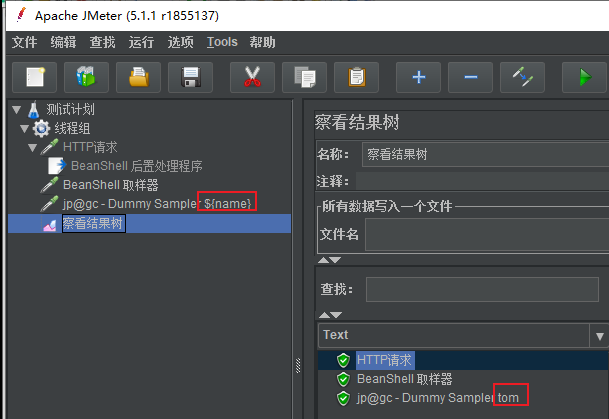Open the Tools menu
This screenshot has width=609, height=419.
tap(222, 42)
